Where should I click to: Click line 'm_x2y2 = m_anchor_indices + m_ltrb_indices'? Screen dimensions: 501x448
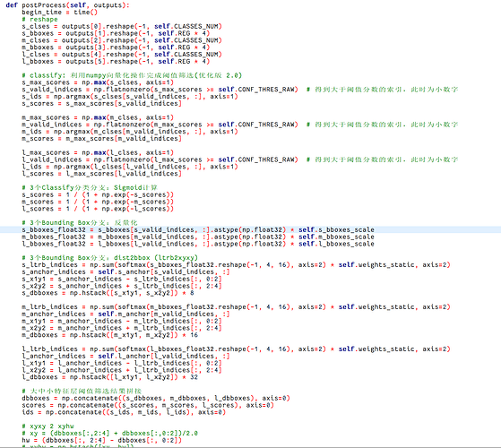coord(122,328)
